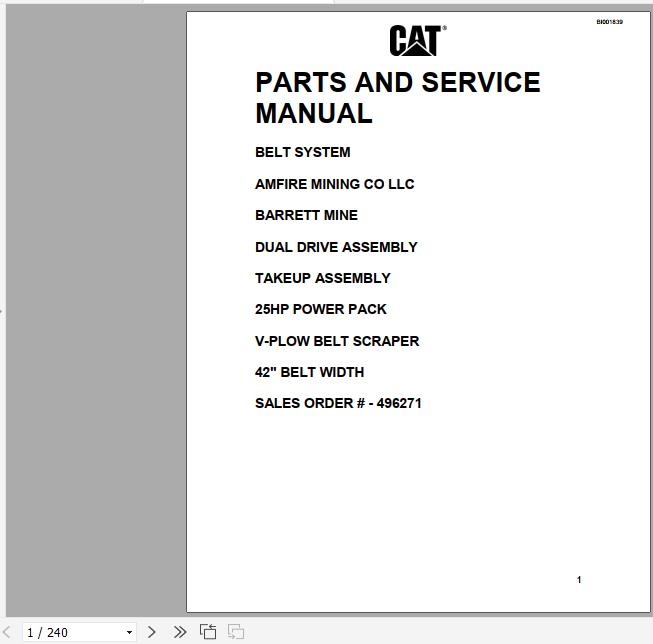This screenshot has height=644, width=653.
Task: Click the page number field showing 1 / 240
Action: 79,632
